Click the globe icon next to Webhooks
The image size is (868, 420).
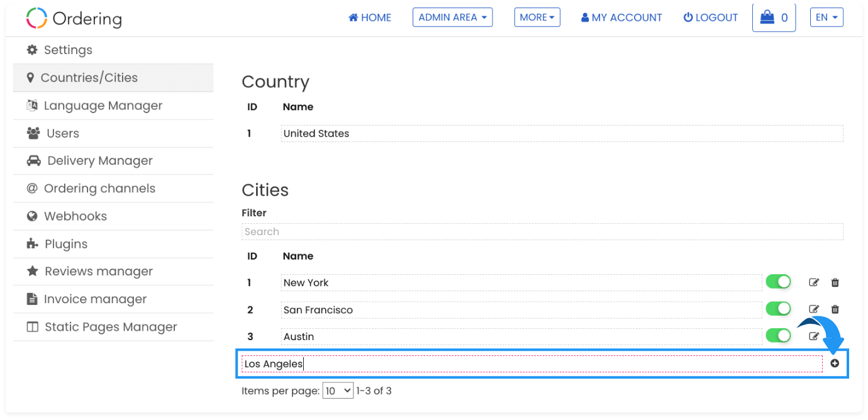(32, 216)
